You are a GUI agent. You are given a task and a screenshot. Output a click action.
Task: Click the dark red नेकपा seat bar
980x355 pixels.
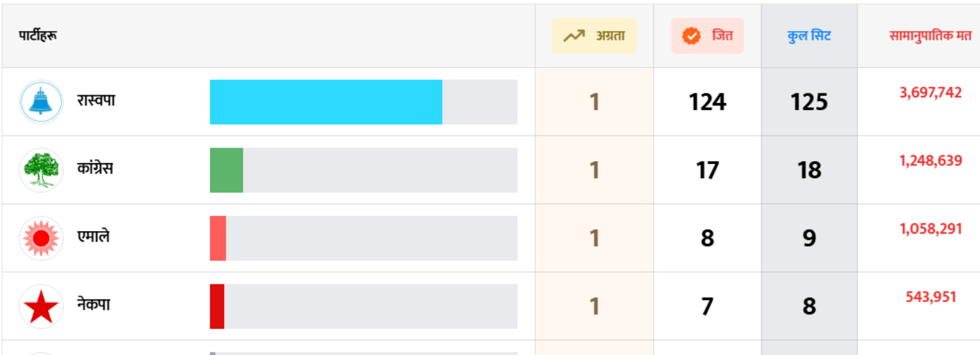[x=217, y=306]
